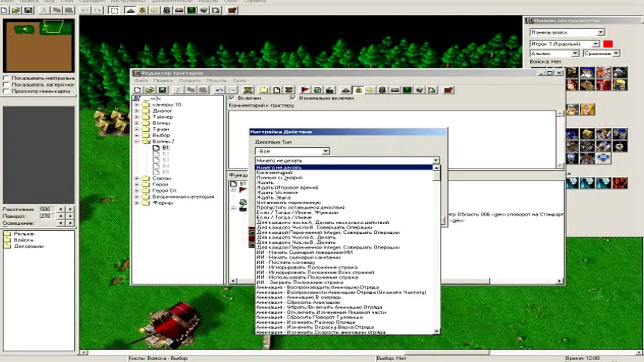This screenshot has width=644, height=362.
Task: Open Import Manager from Trigger Editor toolbar
Action: tap(432, 90)
